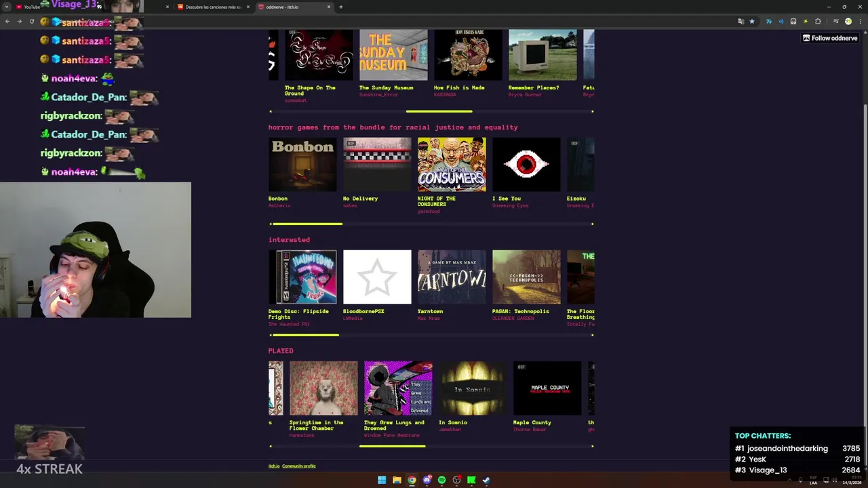Open the Kherberic author link under Bonbon
Image resolution: width=868 pixels, height=488 pixels.
[279, 205]
